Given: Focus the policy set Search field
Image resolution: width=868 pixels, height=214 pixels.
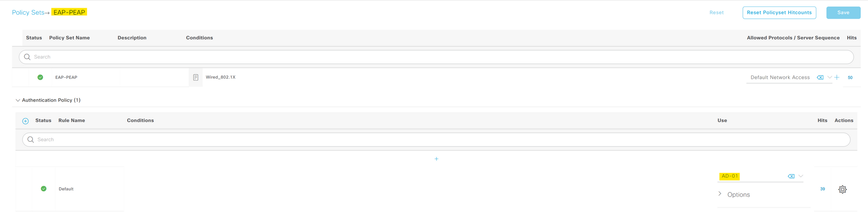Looking at the screenshot, I should [436, 57].
